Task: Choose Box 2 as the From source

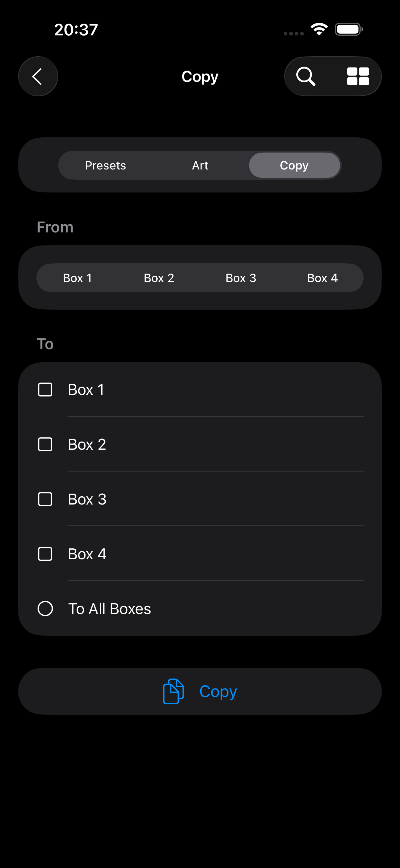Action: pyautogui.click(x=159, y=278)
